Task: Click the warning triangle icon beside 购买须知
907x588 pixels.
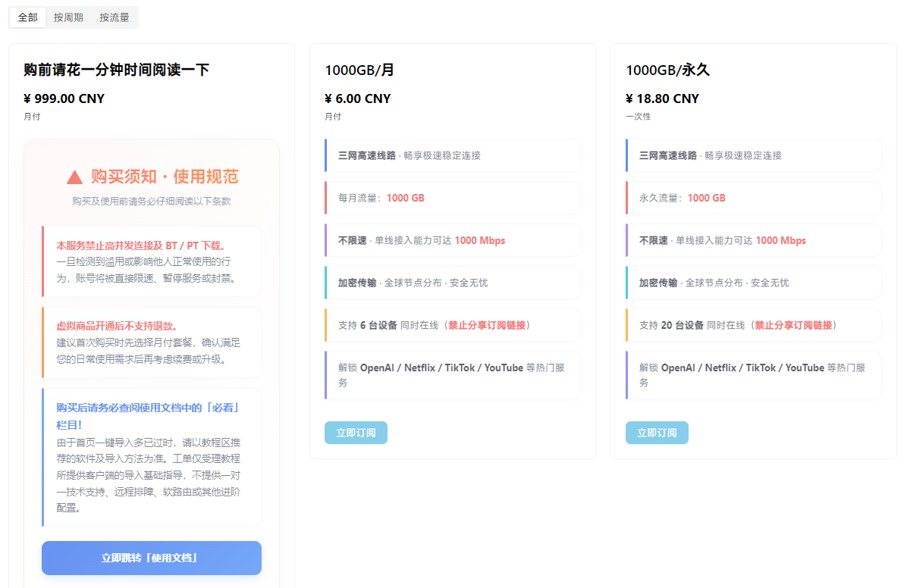Action: (74, 177)
